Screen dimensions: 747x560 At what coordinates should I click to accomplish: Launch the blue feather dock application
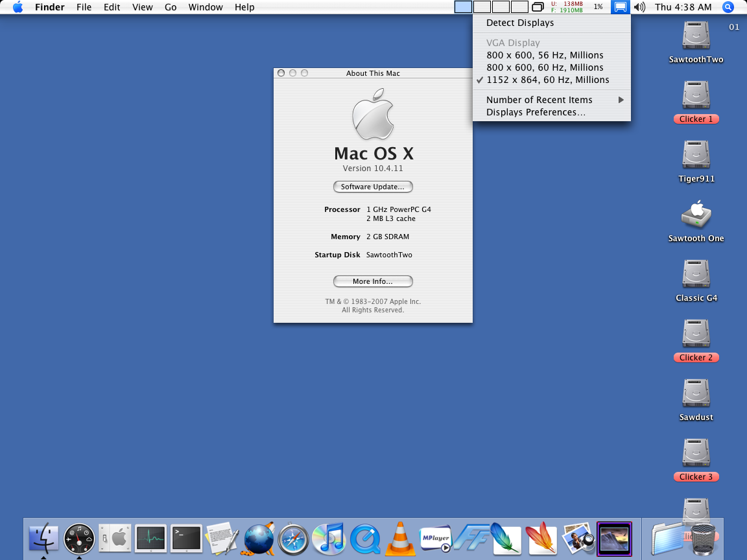506,539
